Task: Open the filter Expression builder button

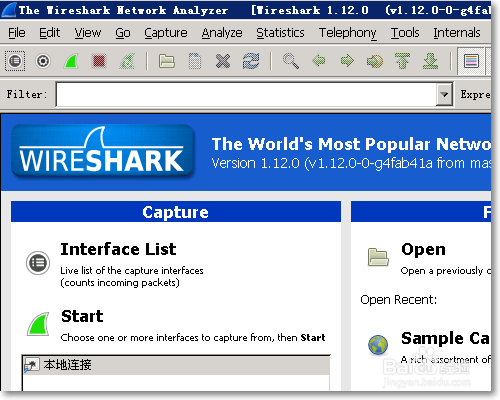Action: (475, 95)
